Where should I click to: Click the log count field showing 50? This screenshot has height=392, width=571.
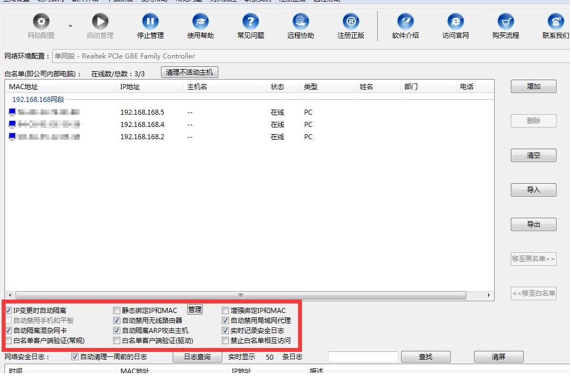tap(270, 357)
